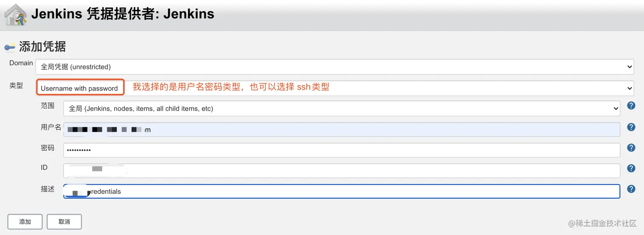This screenshot has width=644, height=235.
Task: Click the 添加凭据 heading text
Action: [43, 46]
